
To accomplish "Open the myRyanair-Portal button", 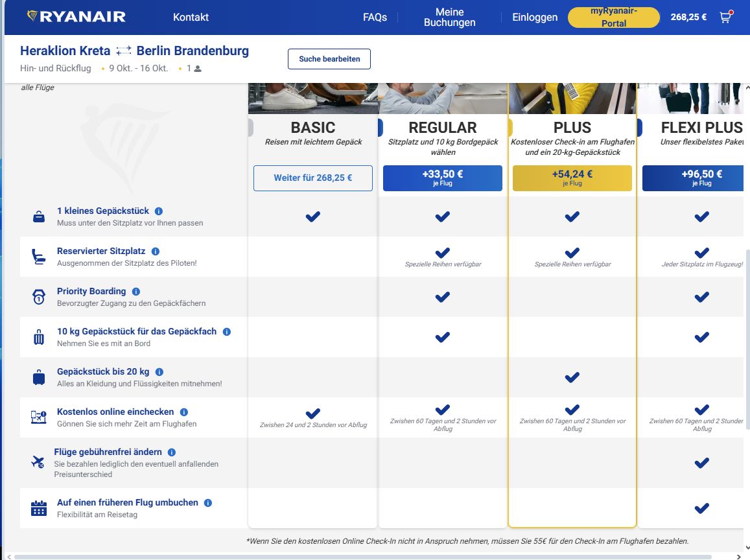I will point(613,17).
